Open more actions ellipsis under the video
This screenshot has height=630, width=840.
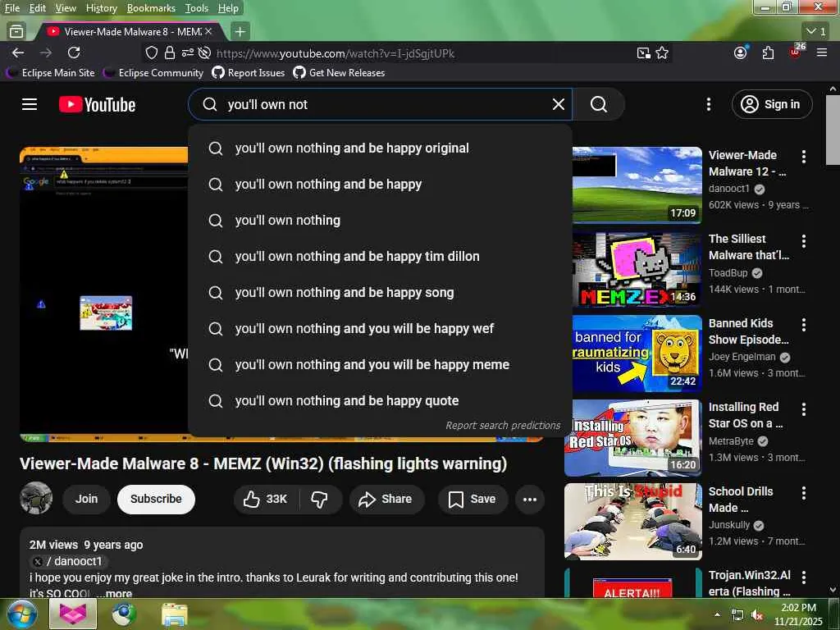(x=530, y=500)
